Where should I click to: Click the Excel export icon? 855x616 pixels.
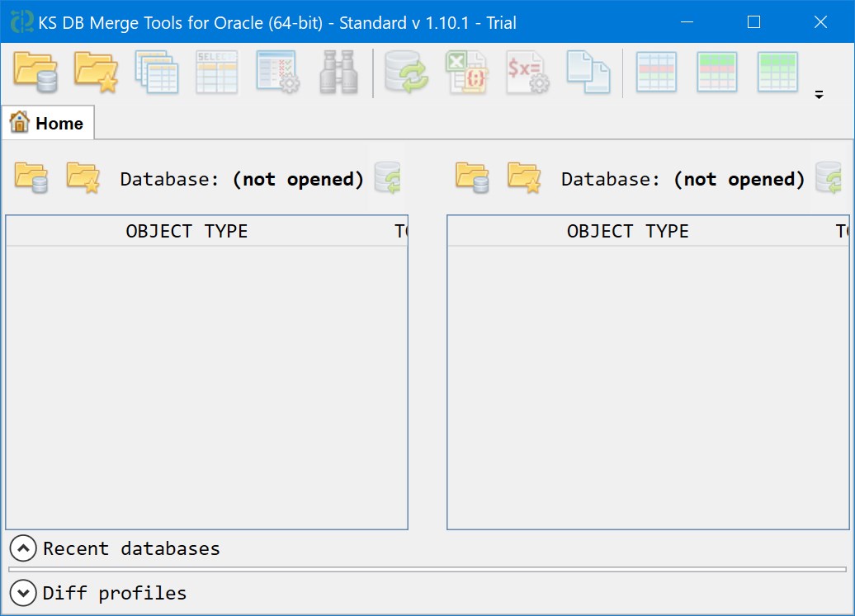coord(466,73)
